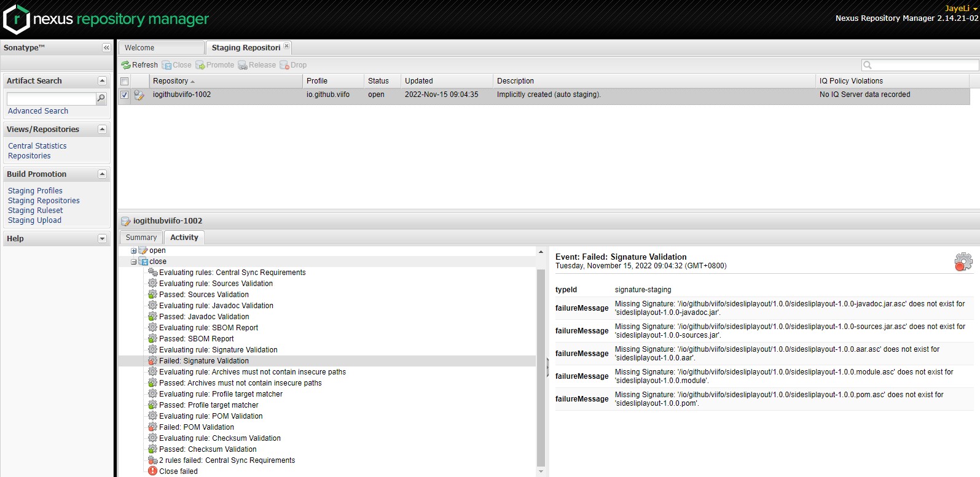Switch to the Welcome tab
980x477 pixels.
tap(161, 48)
